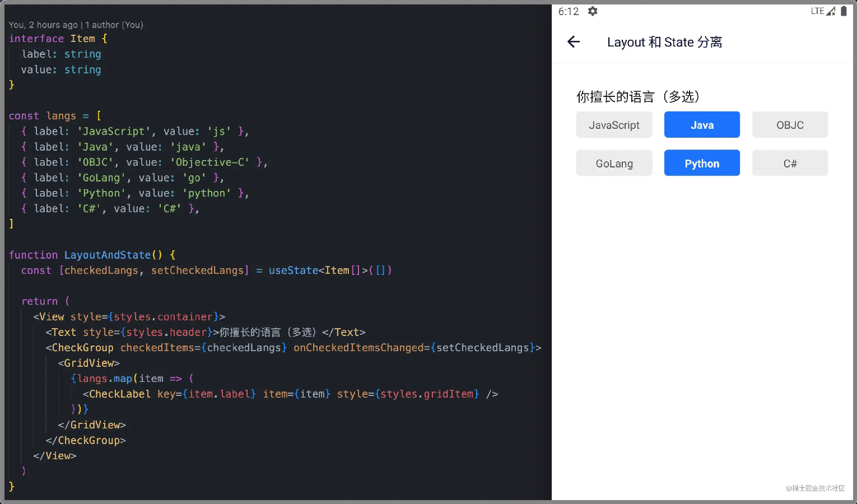Toggle the GoLang option on
This screenshot has width=857, height=504.
pos(614,164)
